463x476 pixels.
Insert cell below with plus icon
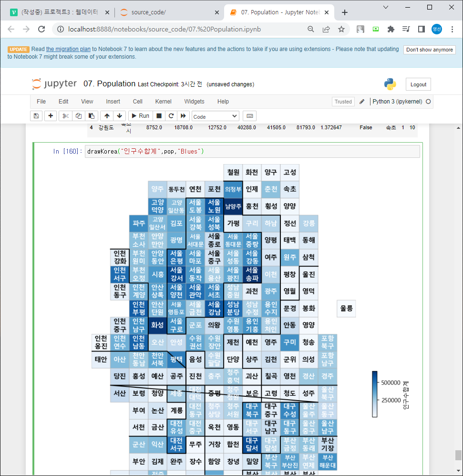(51, 116)
